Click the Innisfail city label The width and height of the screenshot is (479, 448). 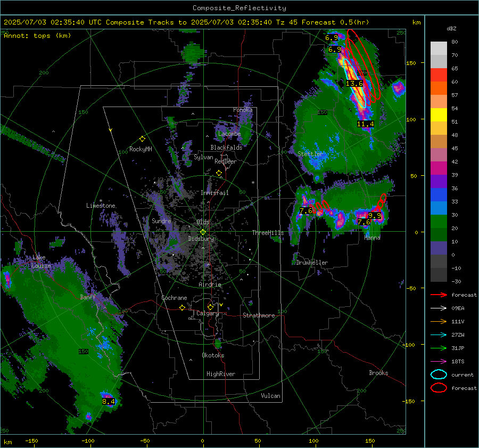[x=214, y=193]
